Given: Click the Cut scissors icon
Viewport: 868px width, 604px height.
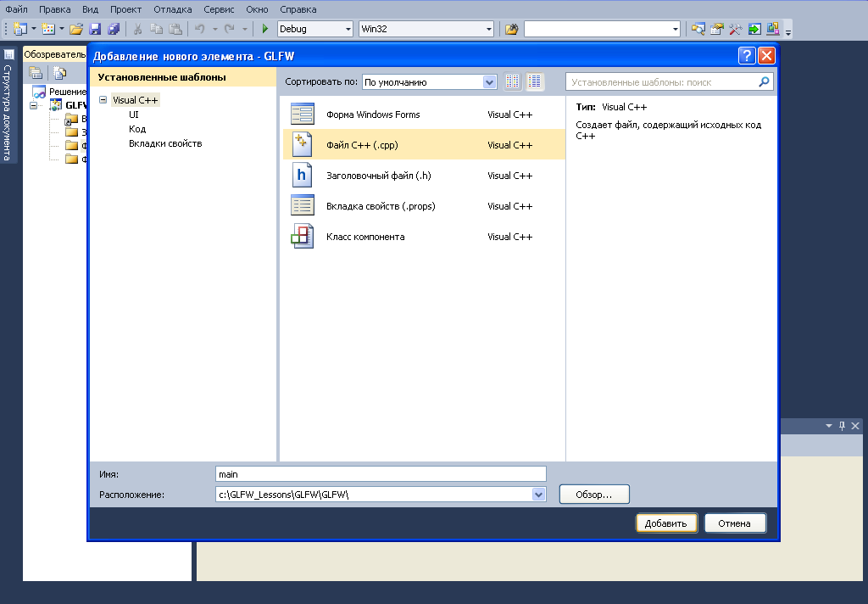Looking at the screenshot, I should coord(138,29).
